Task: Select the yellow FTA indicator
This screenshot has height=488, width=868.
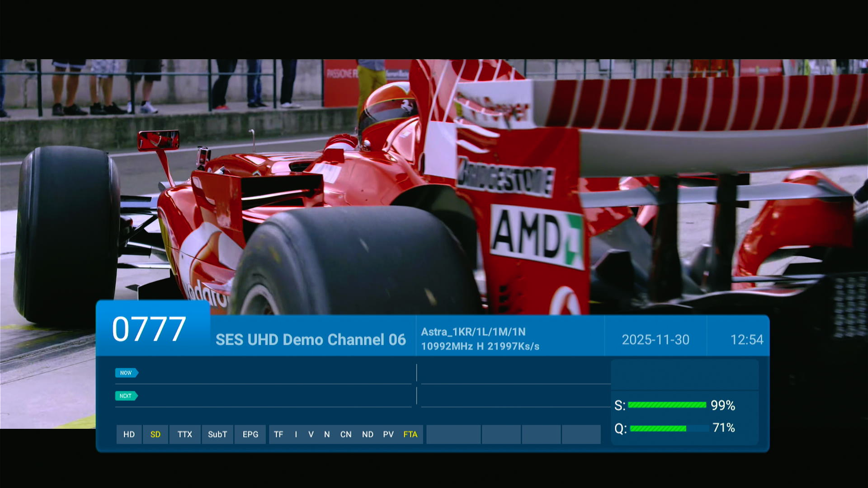Action: pos(410,434)
